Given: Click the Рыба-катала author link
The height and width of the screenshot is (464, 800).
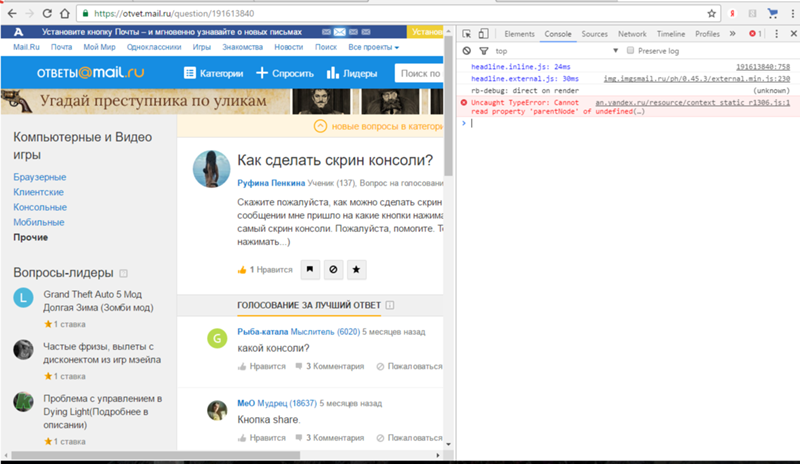Looking at the screenshot, I should [262, 332].
